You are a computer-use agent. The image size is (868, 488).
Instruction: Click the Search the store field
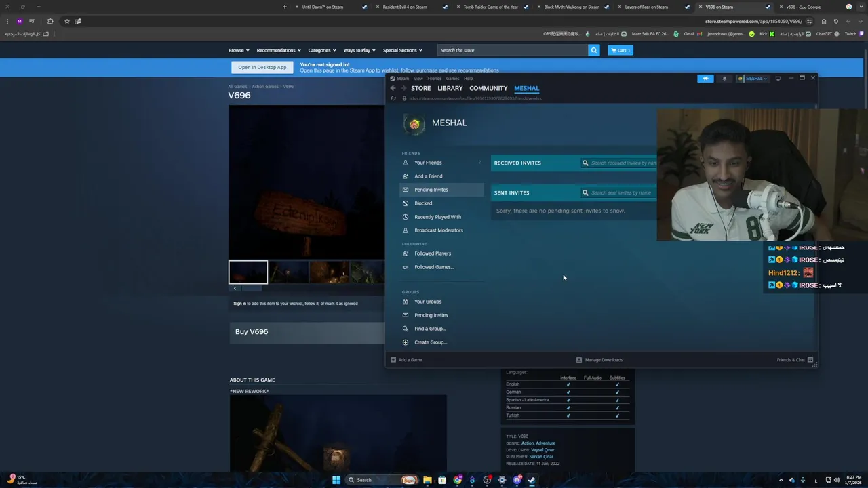[512, 50]
